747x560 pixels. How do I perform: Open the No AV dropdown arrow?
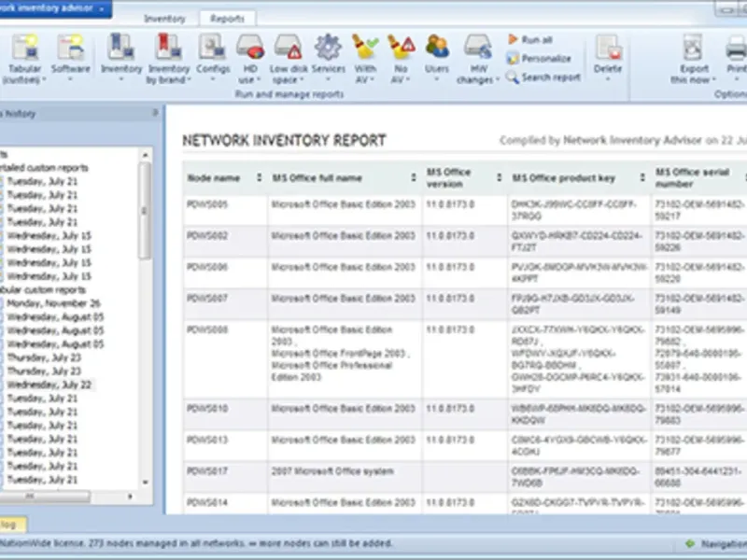coord(409,80)
